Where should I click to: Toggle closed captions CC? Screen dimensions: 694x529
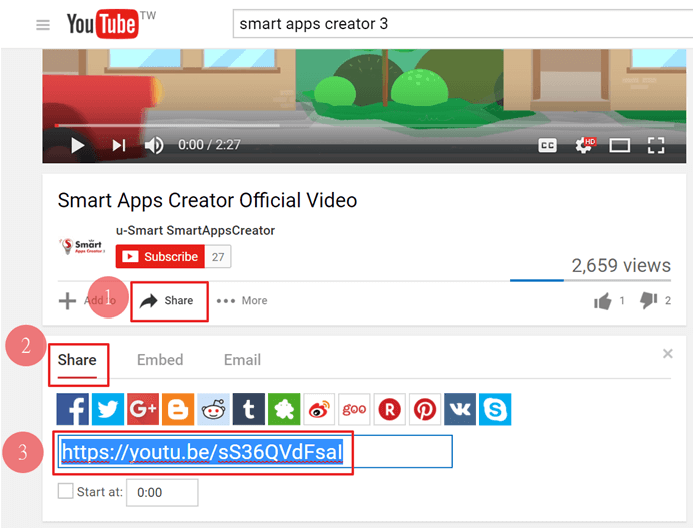point(547,145)
